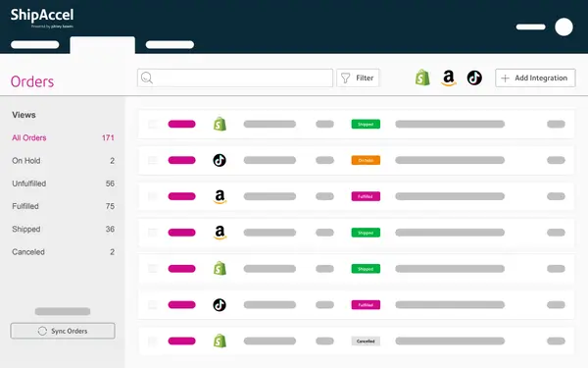588x368 pixels.
Task: Select the Fulfilled view
Action: (63, 206)
